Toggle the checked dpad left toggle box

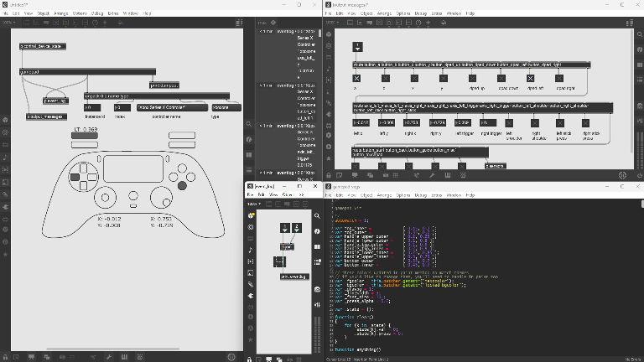[x=530, y=79]
